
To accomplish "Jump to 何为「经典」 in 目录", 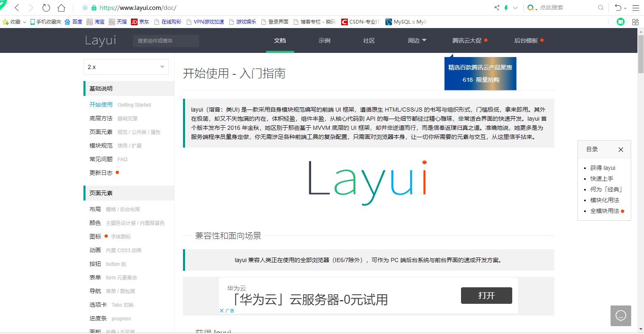I will 606,189.
